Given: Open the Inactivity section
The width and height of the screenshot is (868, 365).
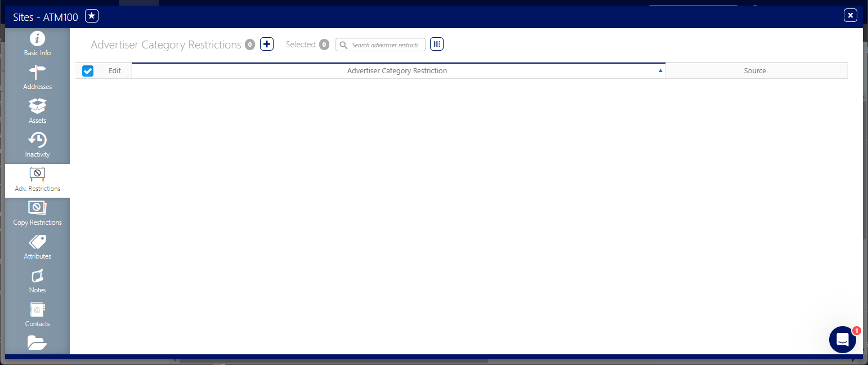Looking at the screenshot, I should (37, 146).
